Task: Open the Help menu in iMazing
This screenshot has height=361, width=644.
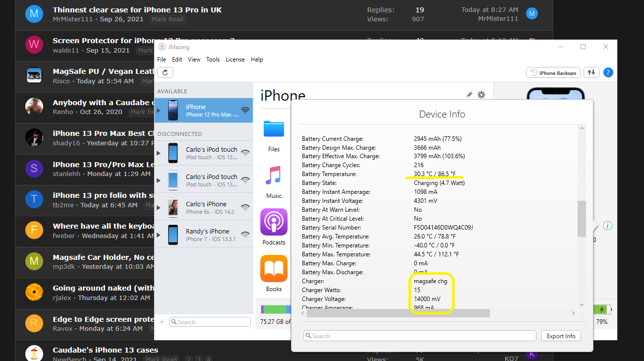Action: 257,60
